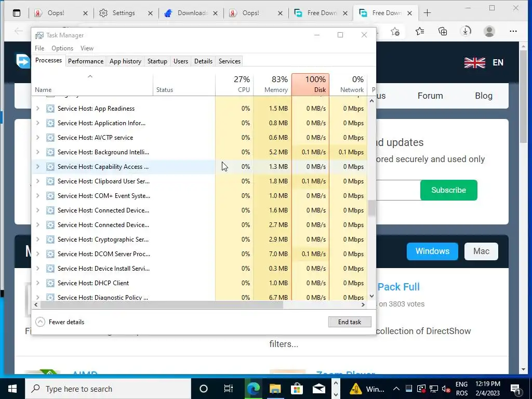Open Edge profile avatar icon
The width and height of the screenshot is (532, 399).
(x=489, y=31)
